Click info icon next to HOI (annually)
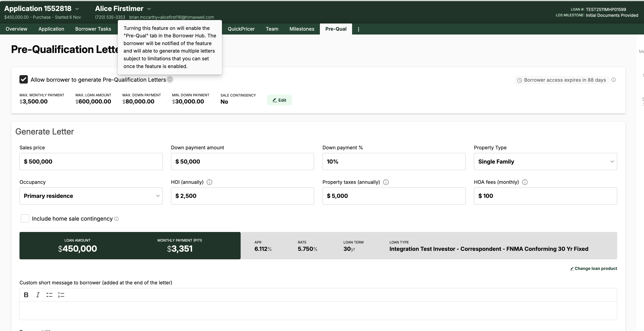The width and height of the screenshot is (644, 331). tap(210, 182)
